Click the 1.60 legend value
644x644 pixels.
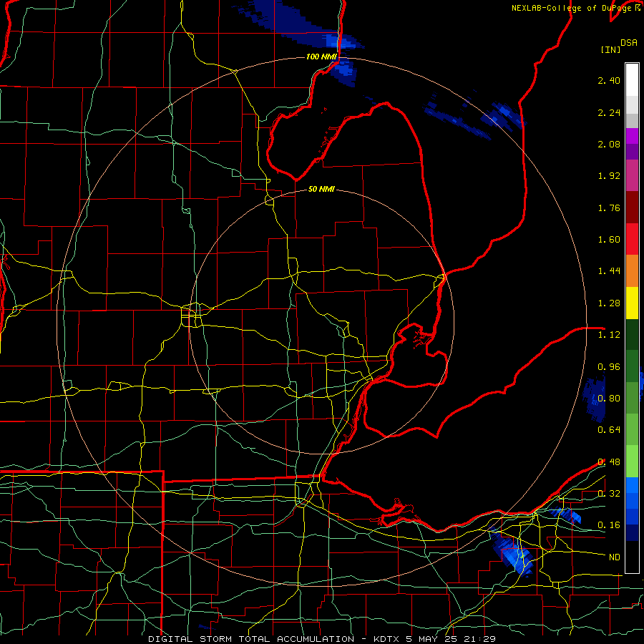pos(609,240)
